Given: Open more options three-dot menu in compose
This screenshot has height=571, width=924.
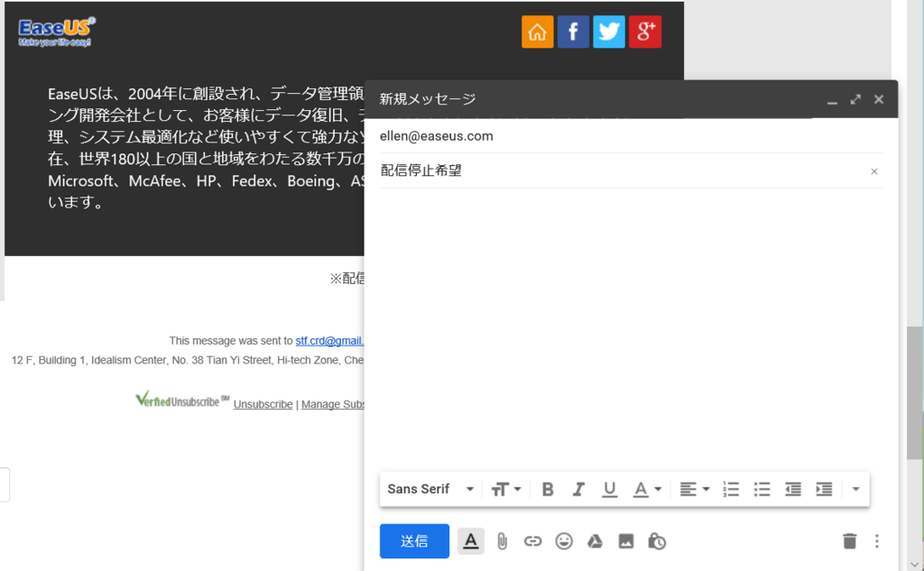Looking at the screenshot, I should (x=877, y=541).
